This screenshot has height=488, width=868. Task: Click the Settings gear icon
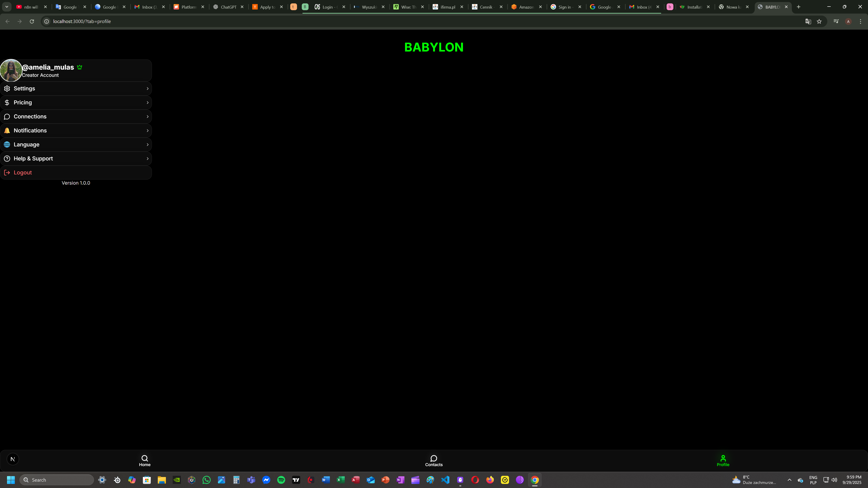point(7,89)
